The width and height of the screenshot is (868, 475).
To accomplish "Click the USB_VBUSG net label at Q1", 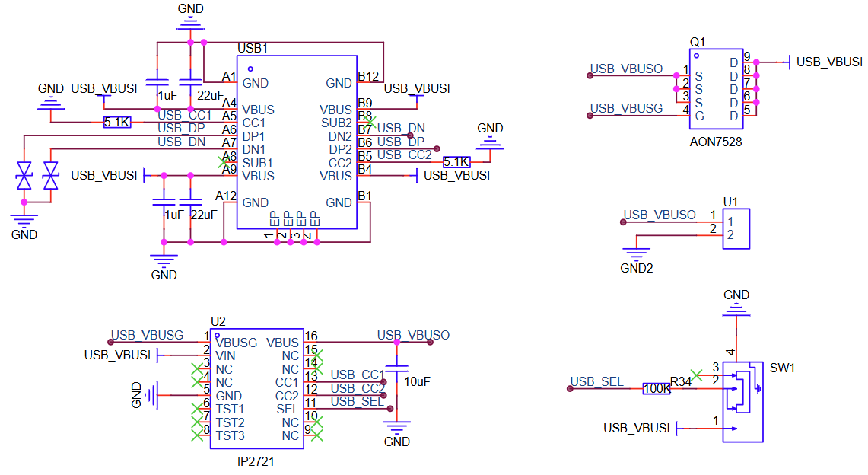I will pyautogui.click(x=626, y=108).
